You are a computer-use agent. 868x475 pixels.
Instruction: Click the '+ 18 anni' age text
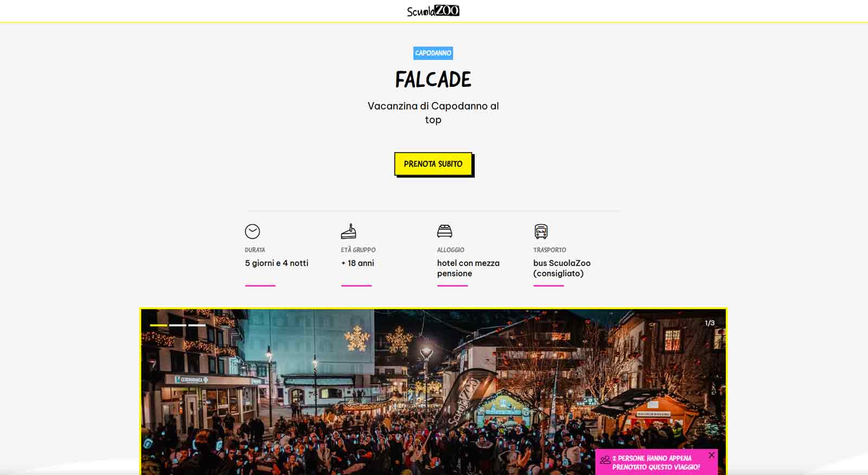358,263
